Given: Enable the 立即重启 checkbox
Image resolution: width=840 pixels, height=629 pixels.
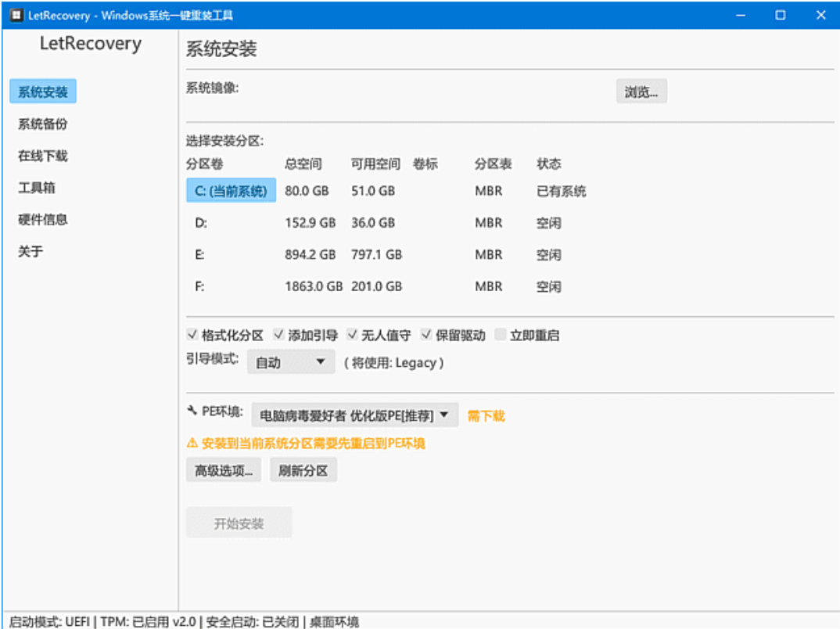Looking at the screenshot, I should click(500, 335).
